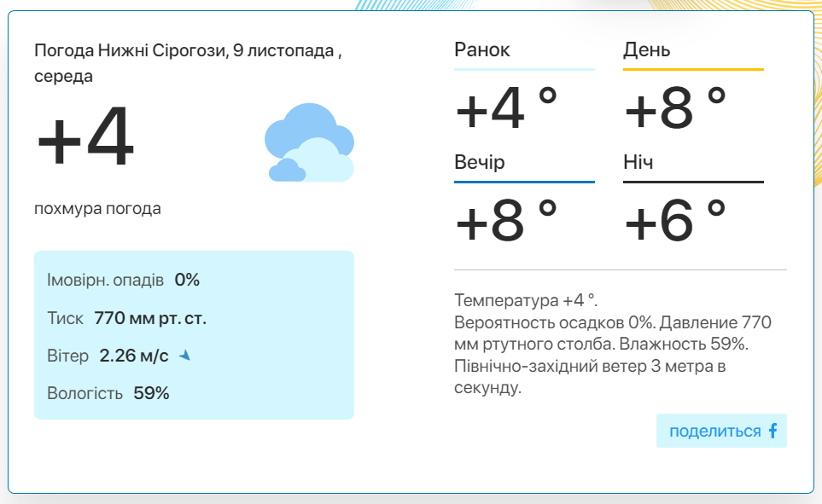The height and width of the screenshot is (504, 822).
Task: Click the yellow underline beneath День
Action: 693,69
